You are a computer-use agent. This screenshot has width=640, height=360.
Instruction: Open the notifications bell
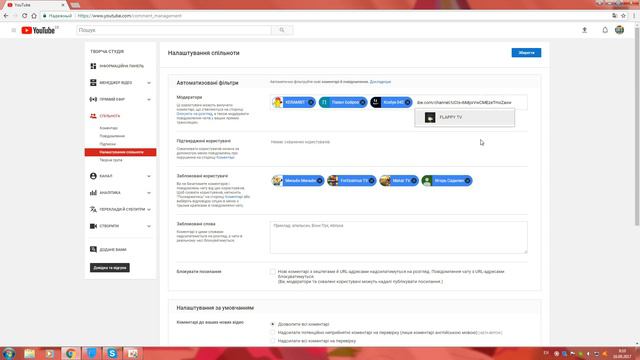pos(605,30)
